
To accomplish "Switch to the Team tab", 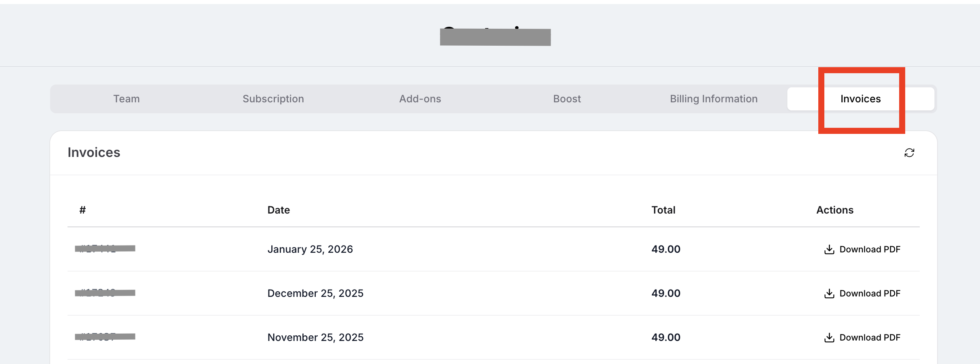I will tap(127, 99).
